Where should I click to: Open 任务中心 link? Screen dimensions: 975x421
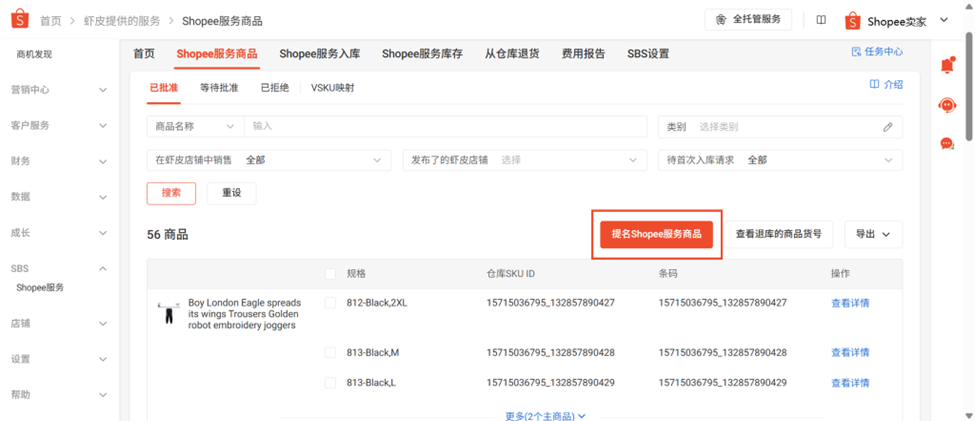tap(877, 52)
